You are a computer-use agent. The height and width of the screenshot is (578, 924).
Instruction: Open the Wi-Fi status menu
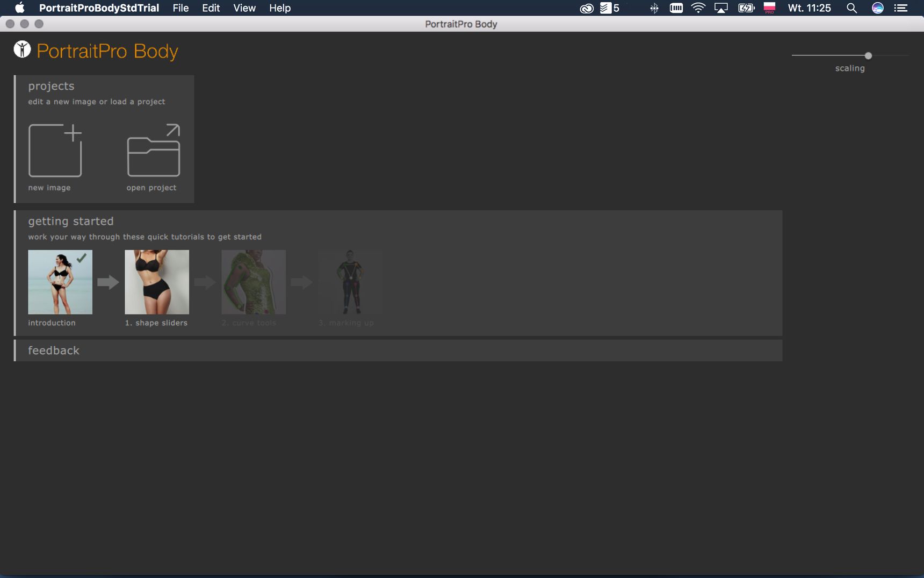pos(698,8)
